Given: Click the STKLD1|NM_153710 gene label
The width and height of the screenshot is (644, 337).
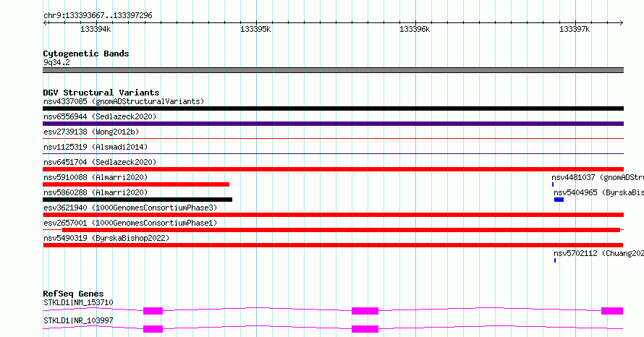Looking at the screenshot, I should (78, 302).
